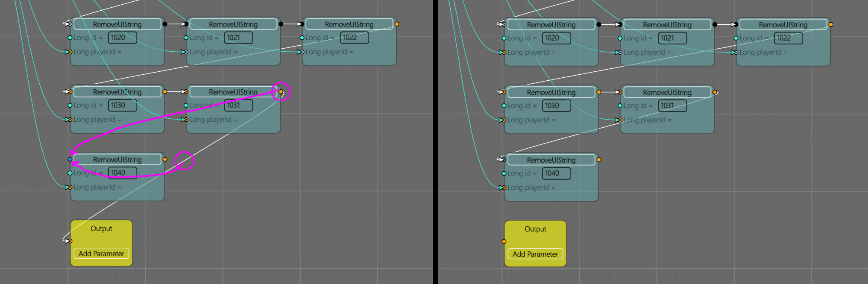This screenshot has width=868, height=284.
Task: Click orange output port of left 1040 node
Action: pos(165,159)
